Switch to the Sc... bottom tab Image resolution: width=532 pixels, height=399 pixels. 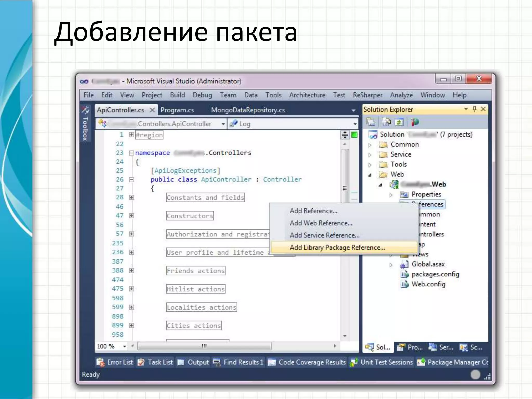pos(471,347)
